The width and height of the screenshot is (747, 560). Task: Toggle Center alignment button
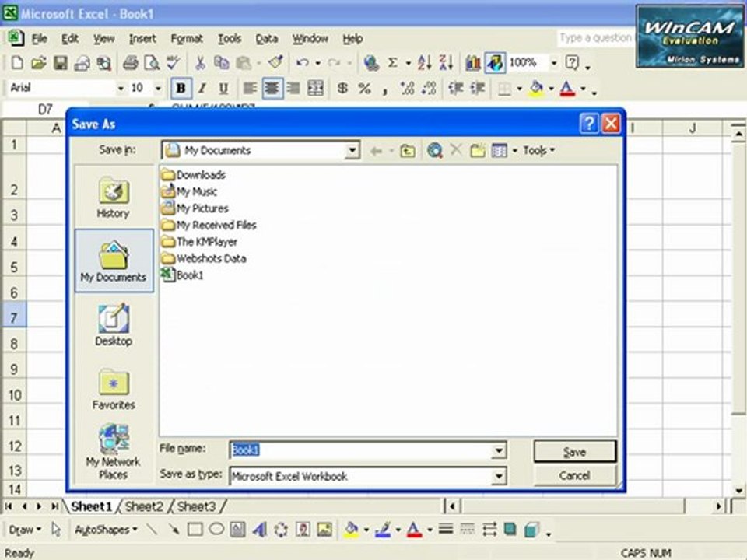click(x=272, y=88)
